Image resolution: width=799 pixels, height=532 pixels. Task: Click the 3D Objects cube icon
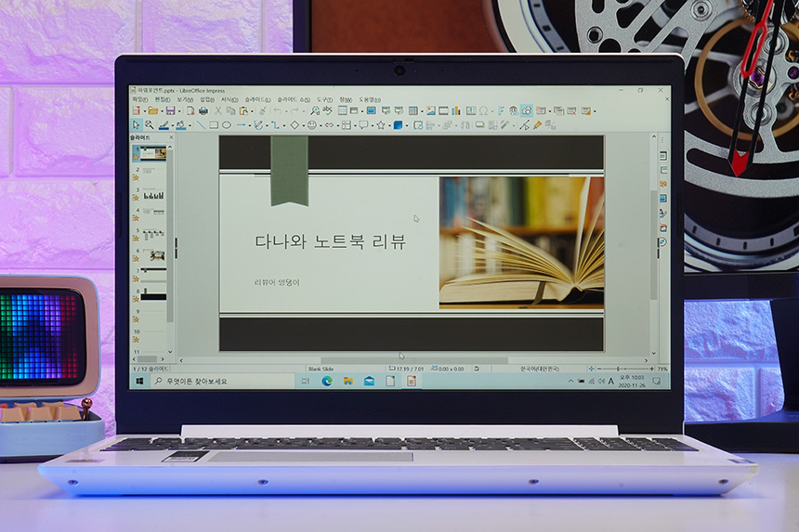pyautogui.click(x=398, y=124)
